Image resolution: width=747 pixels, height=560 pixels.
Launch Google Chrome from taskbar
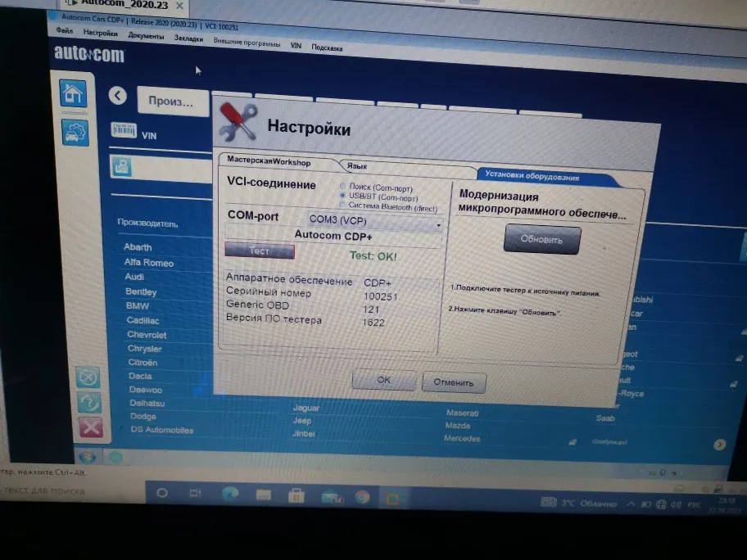click(x=362, y=498)
